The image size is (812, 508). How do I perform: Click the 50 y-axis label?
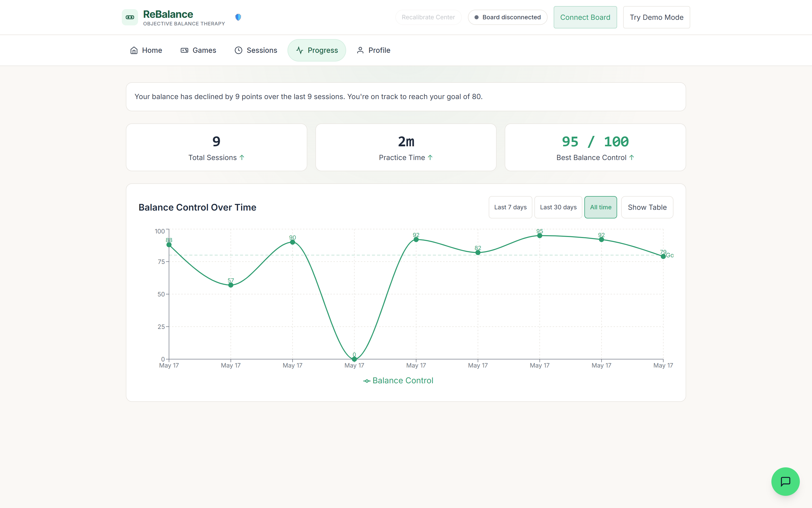click(161, 294)
